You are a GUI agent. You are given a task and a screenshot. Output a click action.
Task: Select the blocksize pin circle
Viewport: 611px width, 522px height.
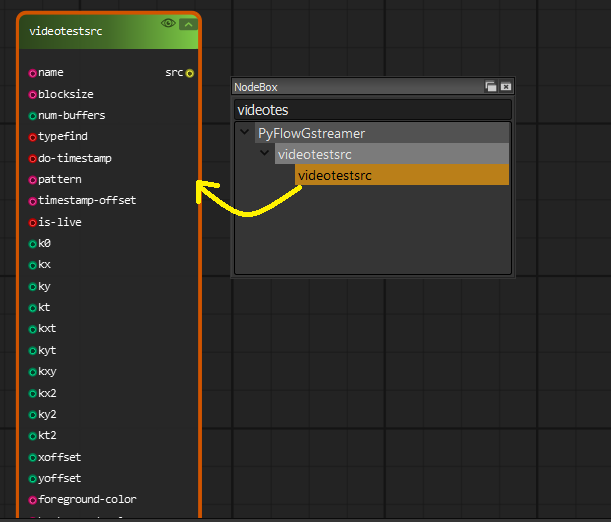pyautogui.click(x=33, y=94)
